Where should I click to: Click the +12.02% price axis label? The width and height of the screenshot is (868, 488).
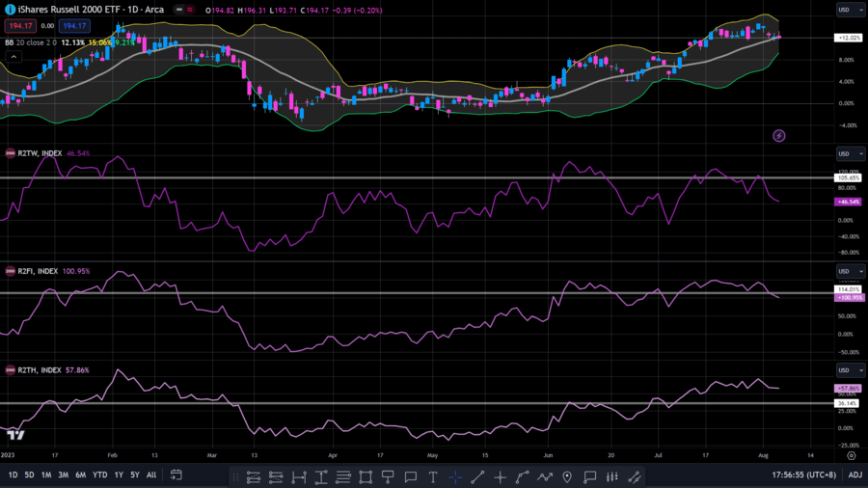[x=849, y=38]
